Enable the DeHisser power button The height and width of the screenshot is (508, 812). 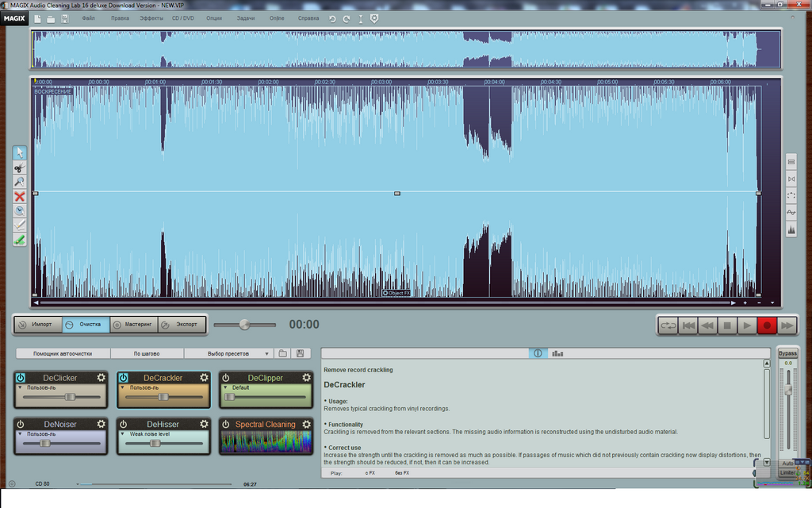coord(123,424)
